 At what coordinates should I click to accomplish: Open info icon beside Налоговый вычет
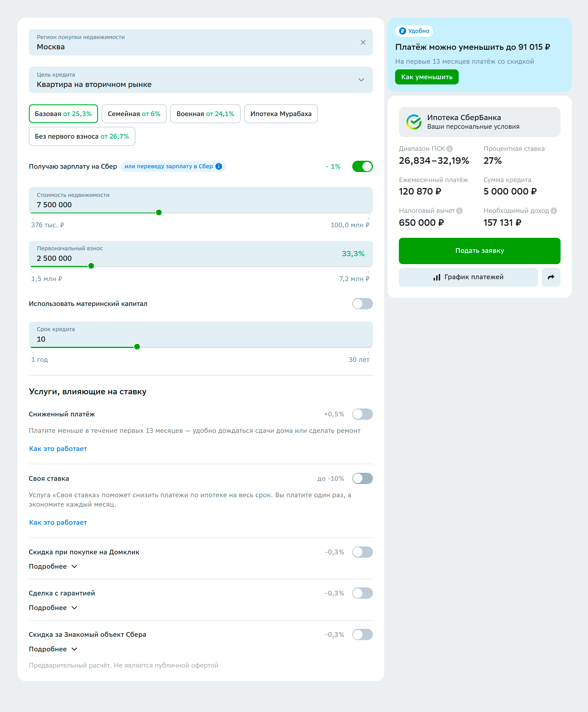[459, 211]
